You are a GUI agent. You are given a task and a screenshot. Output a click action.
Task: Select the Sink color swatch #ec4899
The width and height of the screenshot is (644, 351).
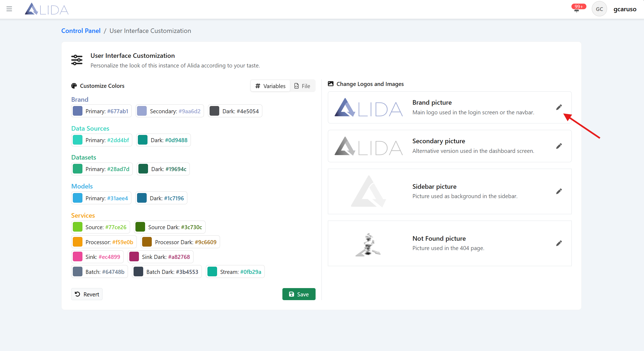click(x=78, y=257)
